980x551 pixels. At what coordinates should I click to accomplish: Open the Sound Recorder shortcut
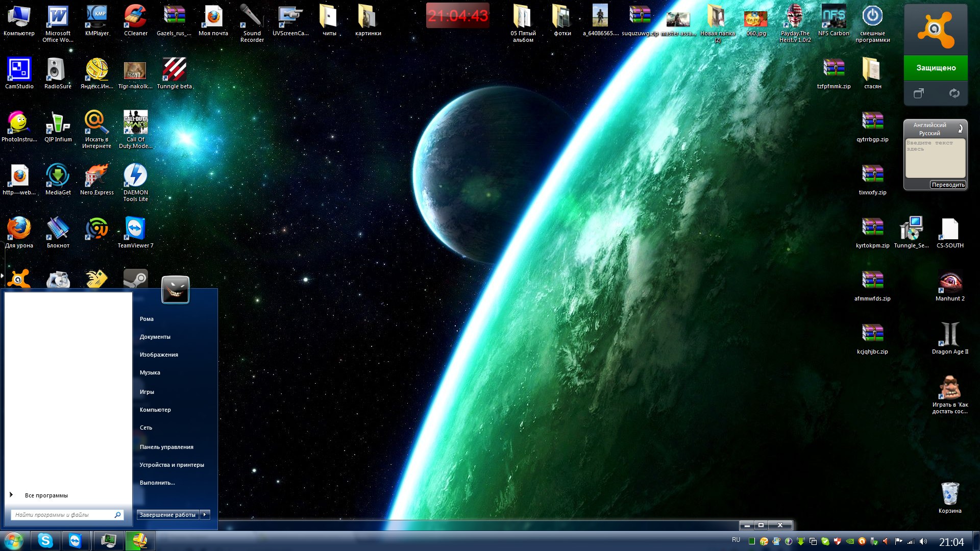click(x=252, y=23)
